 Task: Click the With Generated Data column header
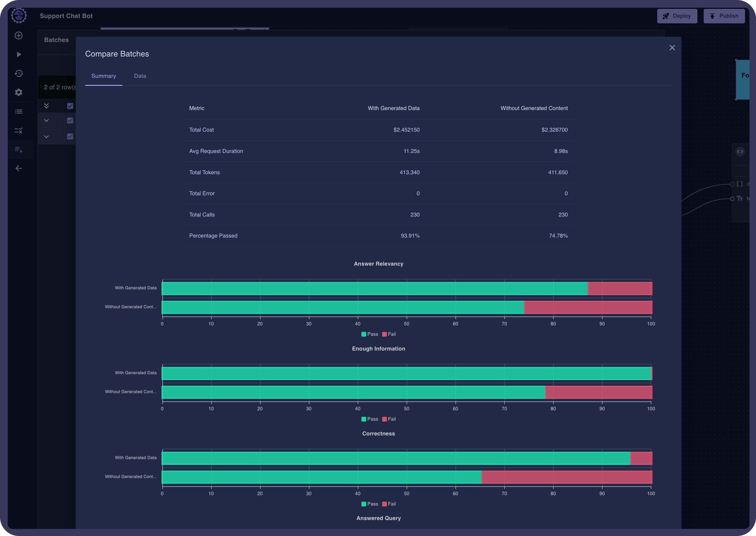pyautogui.click(x=393, y=108)
